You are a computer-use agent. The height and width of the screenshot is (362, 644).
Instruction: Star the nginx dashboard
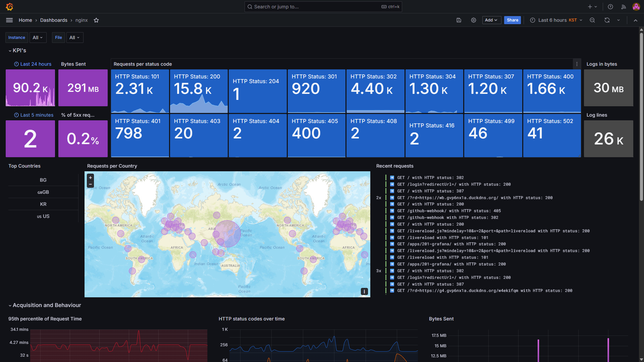pyautogui.click(x=96, y=20)
